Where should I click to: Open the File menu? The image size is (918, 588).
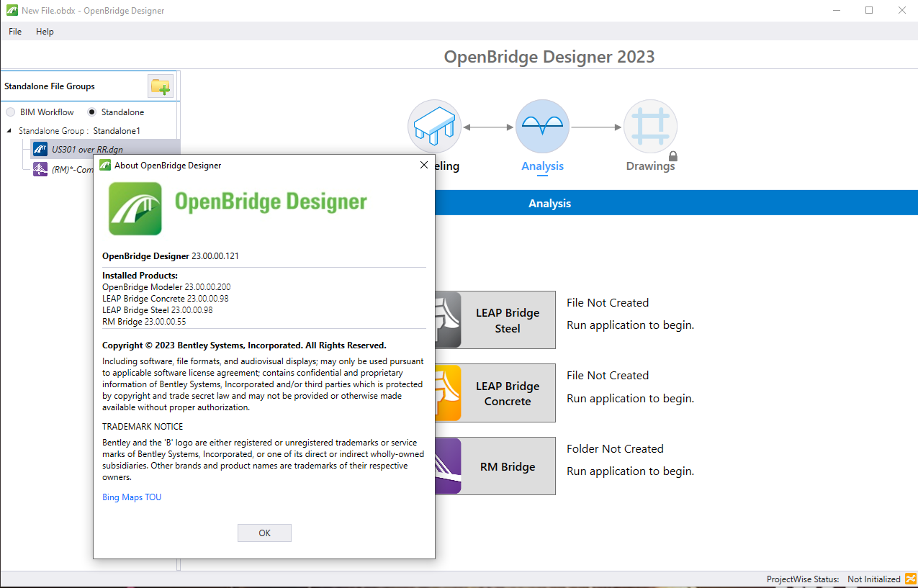tap(15, 32)
